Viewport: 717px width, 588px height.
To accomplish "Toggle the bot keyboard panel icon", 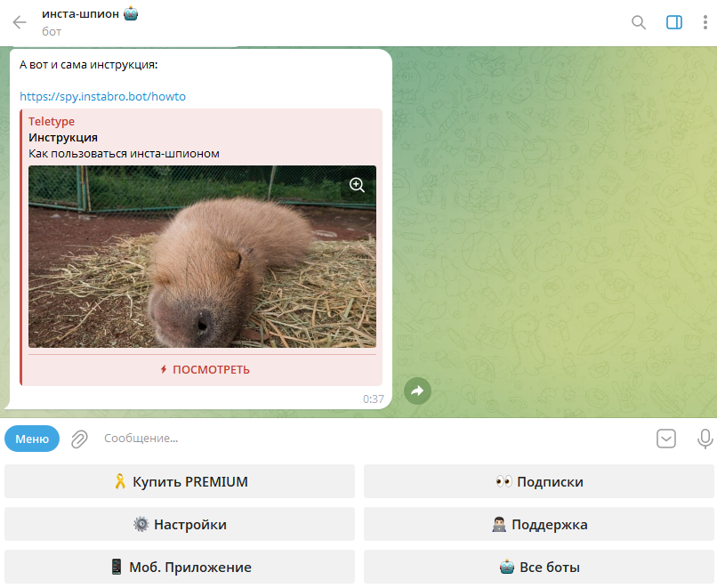I will (x=666, y=439).
